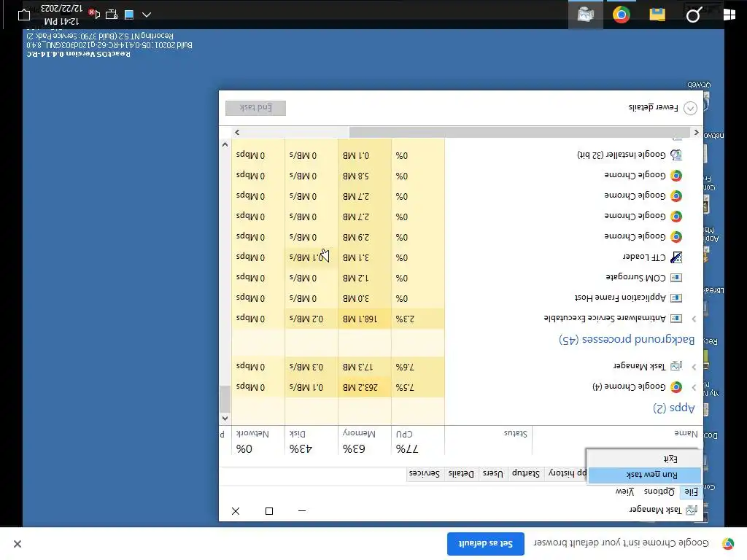747x560 pixels.
Task: Click the vertical scrollbar arrow beside column headers
Action: (225, 419)
